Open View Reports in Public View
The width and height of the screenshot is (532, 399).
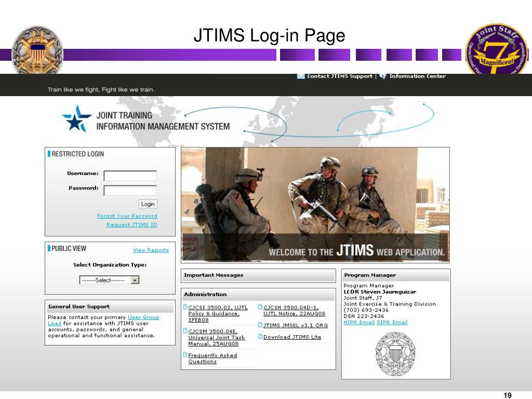[151, 250]
